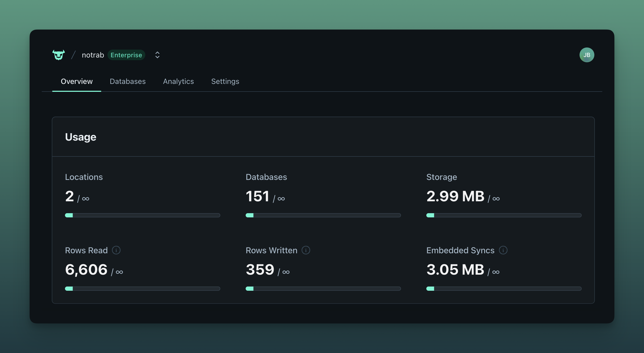Switch to the Overview tab

click(x=77, y=81)
